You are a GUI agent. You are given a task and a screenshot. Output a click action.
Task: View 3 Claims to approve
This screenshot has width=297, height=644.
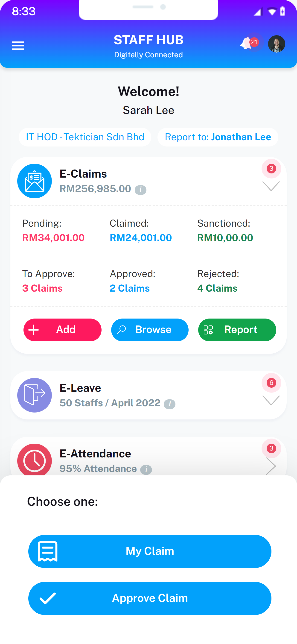(x=42, y=288)
